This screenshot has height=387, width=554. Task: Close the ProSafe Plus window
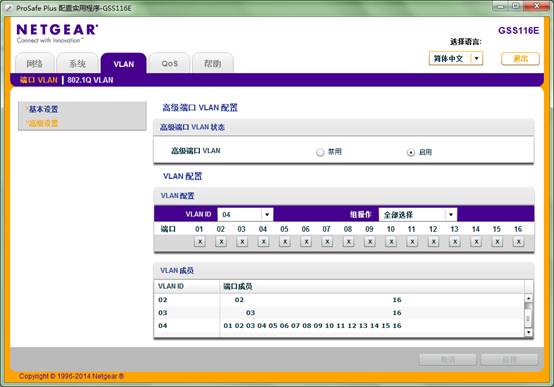tap(537, 6)
